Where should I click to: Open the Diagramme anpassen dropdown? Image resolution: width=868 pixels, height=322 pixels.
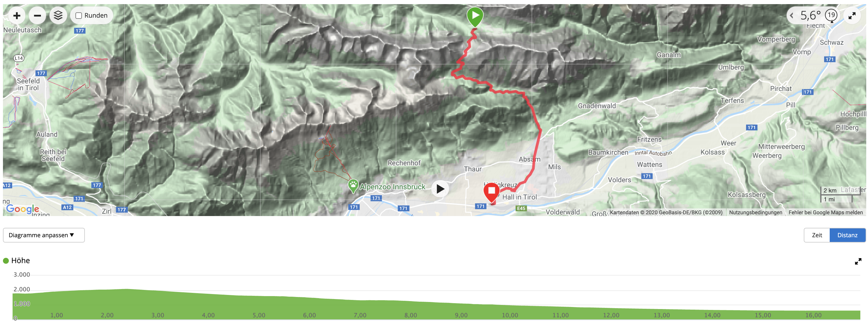point(44,235)
